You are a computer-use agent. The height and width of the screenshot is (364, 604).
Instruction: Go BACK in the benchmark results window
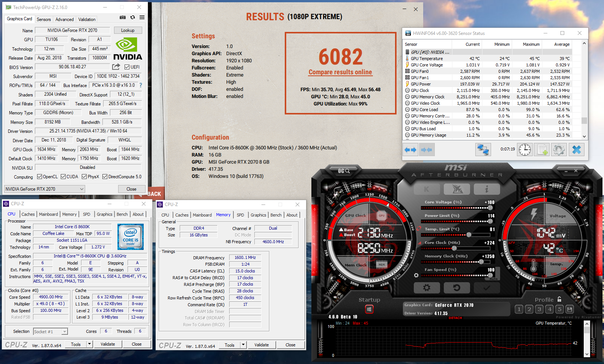[154, 194]
